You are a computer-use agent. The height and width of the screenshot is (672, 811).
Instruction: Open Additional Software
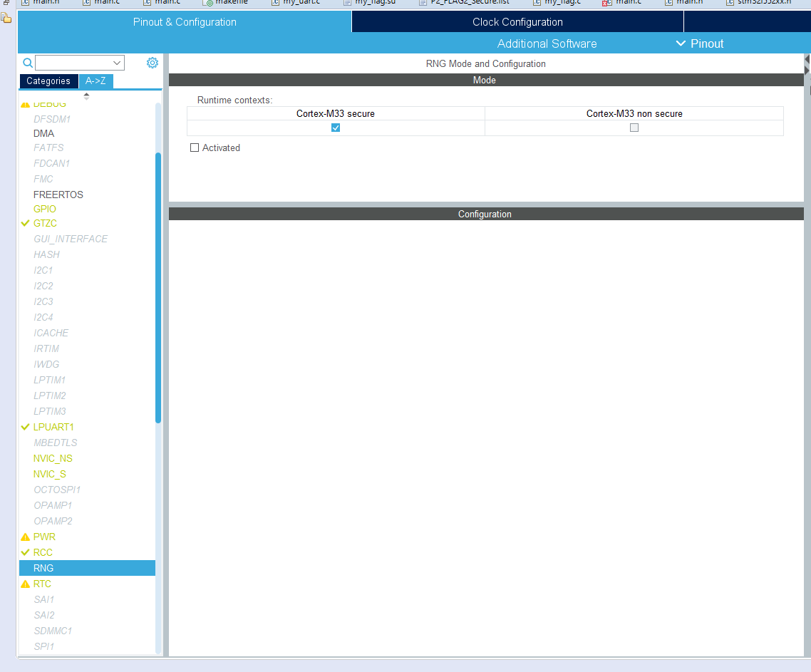(x=547, y=43)
